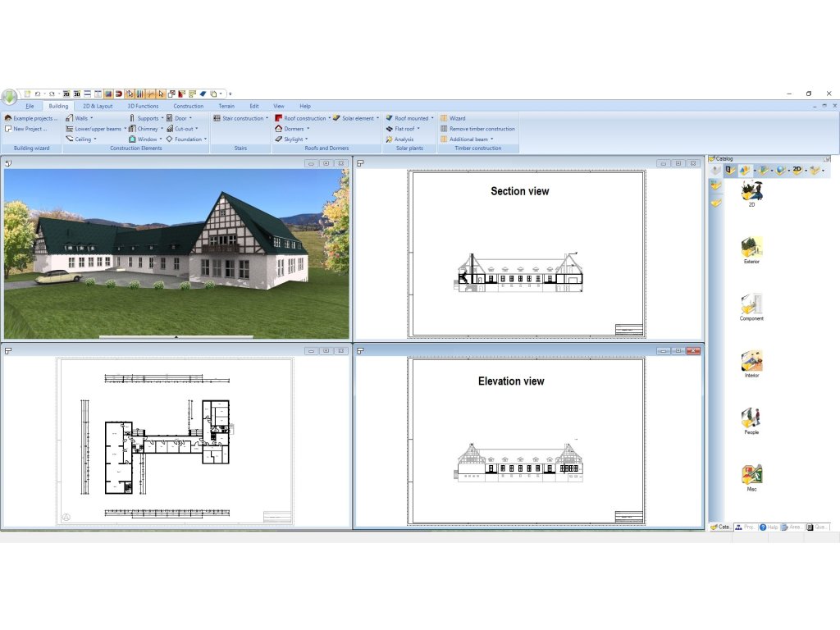Viewport: 840px width, 630px height.
Task: Switch to the 3D Functions ribbon tab
Action: 143,106
